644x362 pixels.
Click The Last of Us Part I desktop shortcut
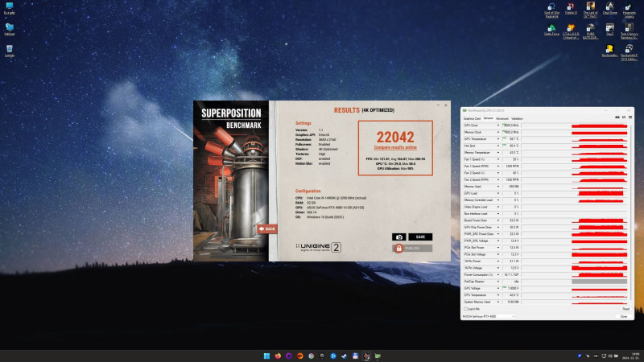tap(590, 10)
